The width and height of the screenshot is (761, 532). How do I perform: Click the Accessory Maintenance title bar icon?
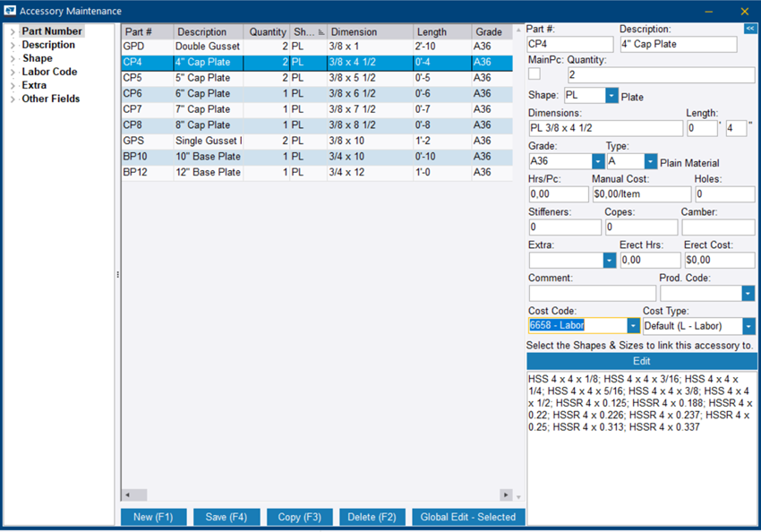[x=8, y=9]
